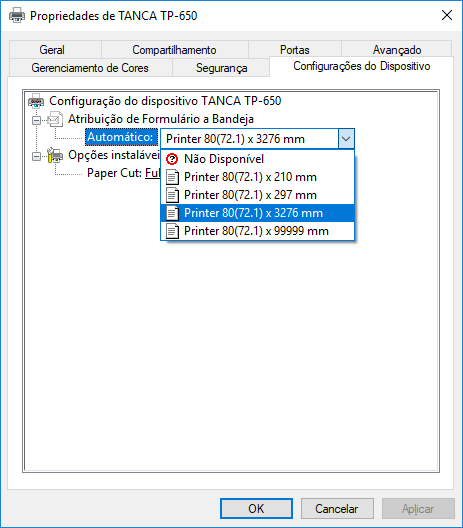Select the Automático tree item
This screenshot has width=463, height=528.
121,137
